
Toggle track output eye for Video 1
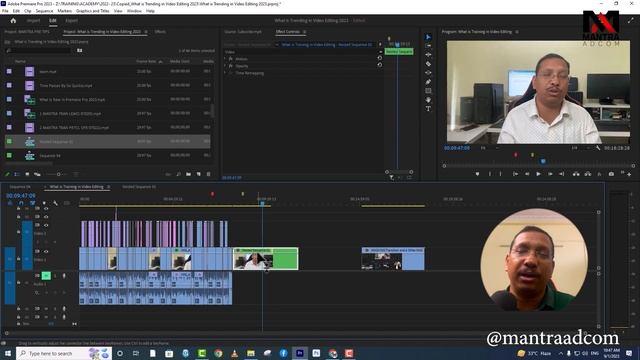46,251
